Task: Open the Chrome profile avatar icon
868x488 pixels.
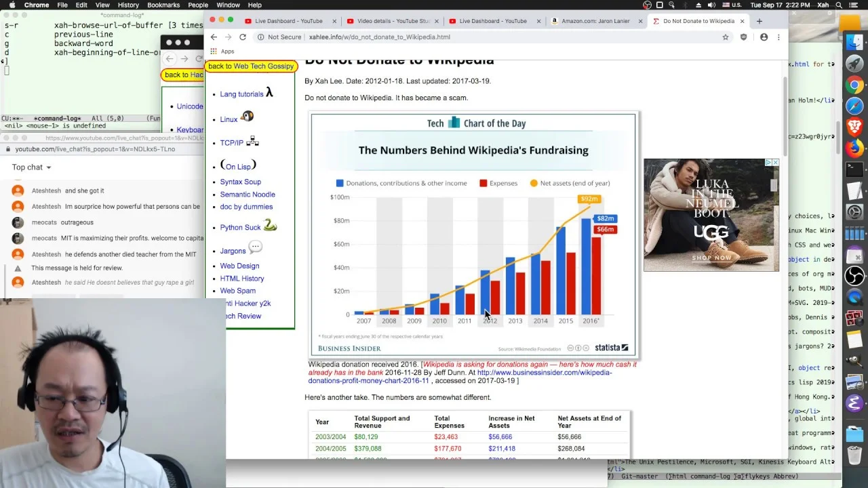Action: pyautogui.click(x=764, y=37)
